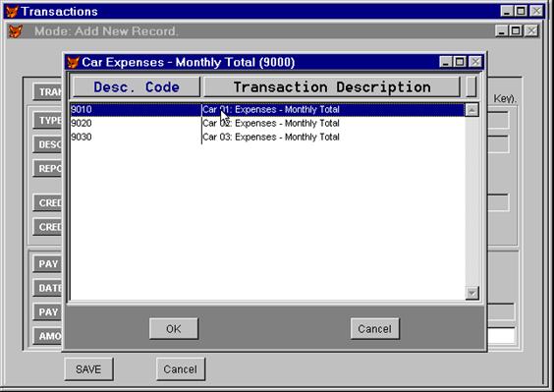This screenshot has width=554, height=392.
Task: Maximize the Add New Record window
Action: tap(516, 31)
